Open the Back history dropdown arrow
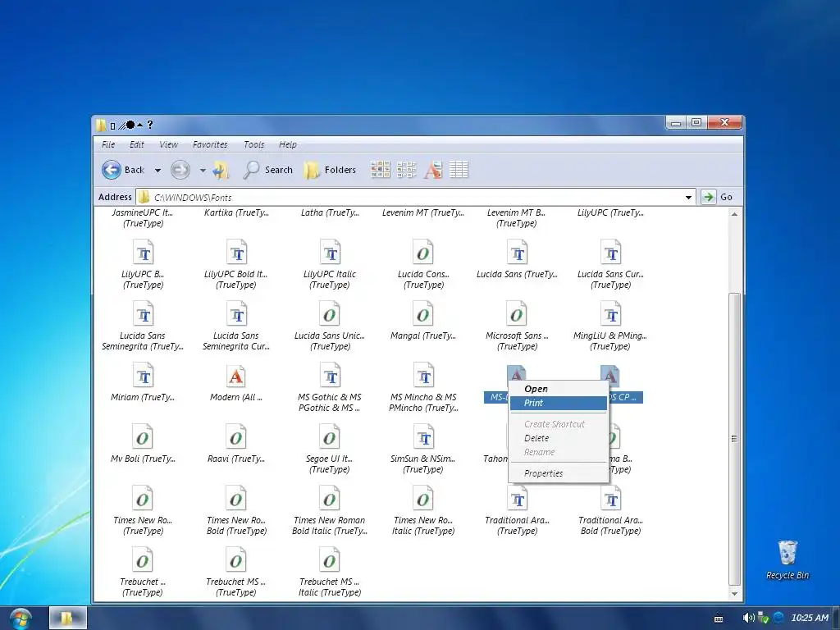840x630 pixels. click(x=157, y=171)
